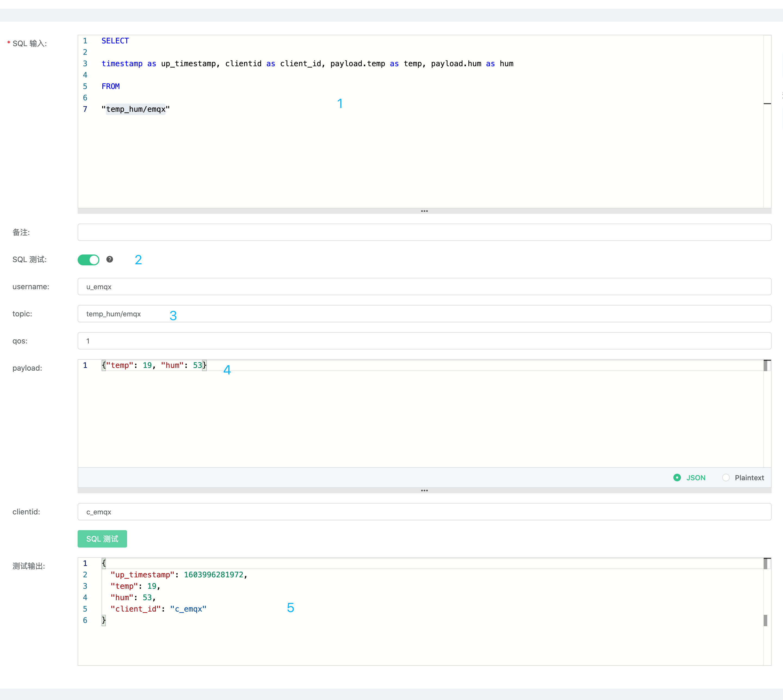The image size is (783, 700).
Task: Focus the 备注 remark input field
Action: pos(424,232)
